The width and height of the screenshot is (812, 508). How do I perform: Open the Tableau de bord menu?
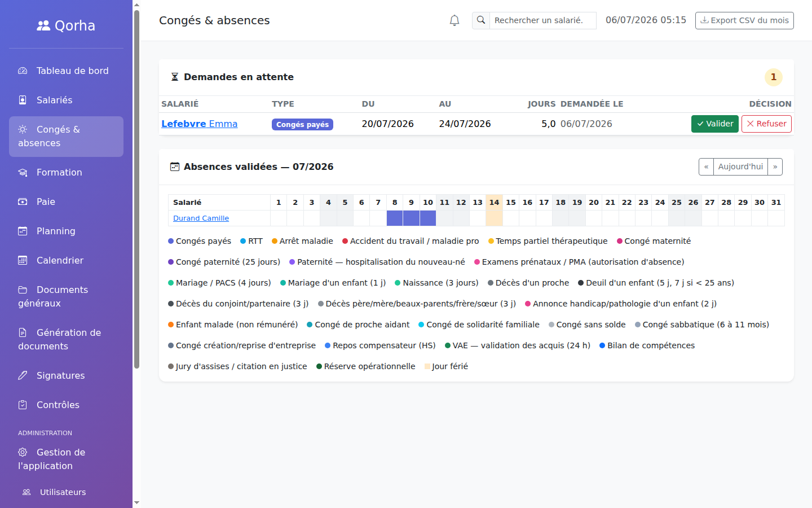(66, 71)
